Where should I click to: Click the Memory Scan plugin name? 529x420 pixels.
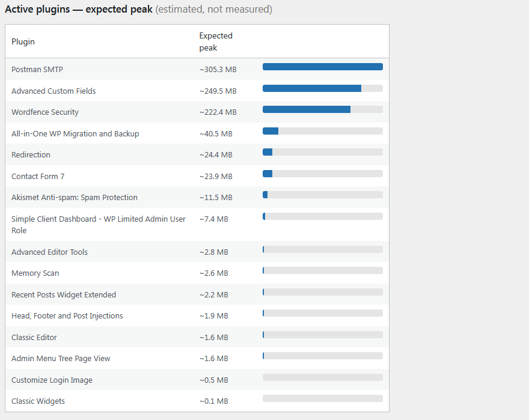35,273
